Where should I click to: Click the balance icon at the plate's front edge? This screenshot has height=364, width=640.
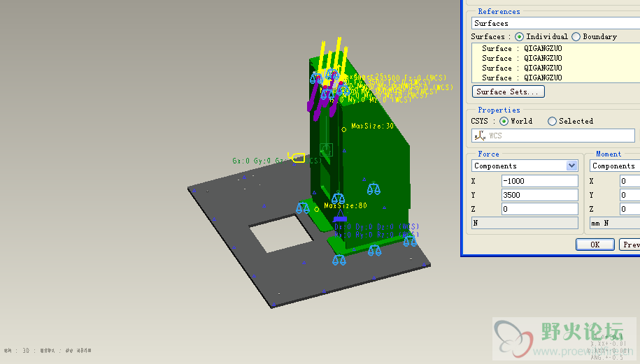tap(339, 260)
